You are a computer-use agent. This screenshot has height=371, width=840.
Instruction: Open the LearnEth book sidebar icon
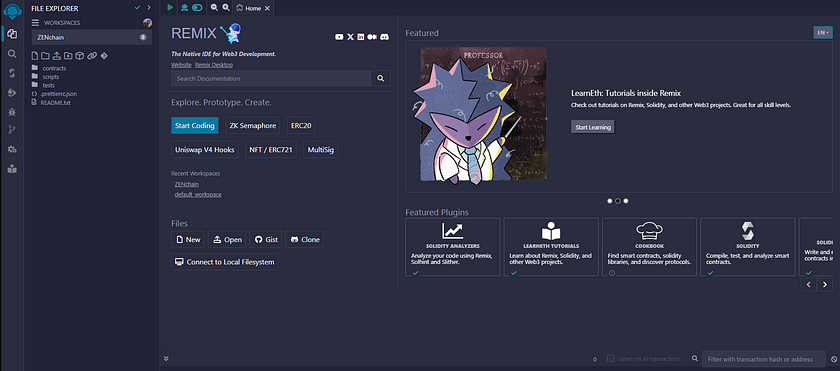click(12, 169)
